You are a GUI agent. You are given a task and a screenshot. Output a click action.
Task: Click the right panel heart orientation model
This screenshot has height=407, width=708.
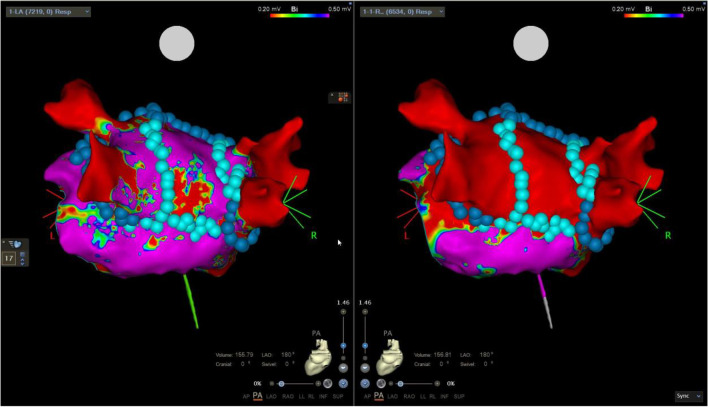(390, 357)
